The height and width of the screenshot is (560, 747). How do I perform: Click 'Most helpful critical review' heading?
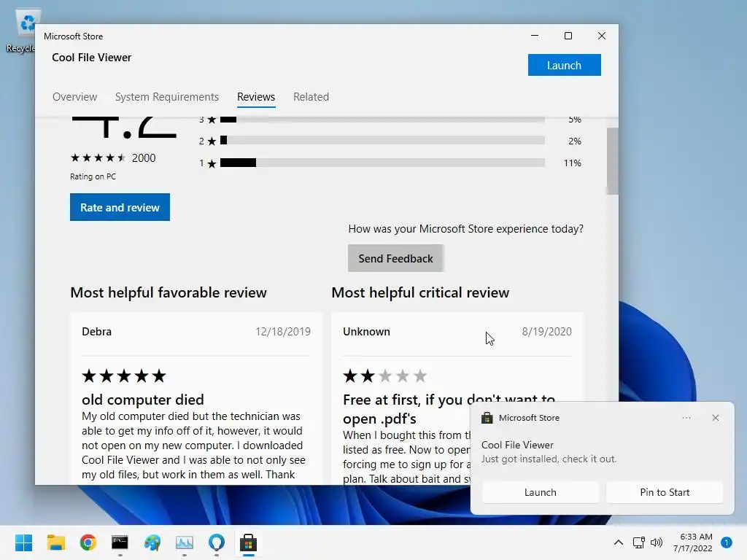point(420,292)
